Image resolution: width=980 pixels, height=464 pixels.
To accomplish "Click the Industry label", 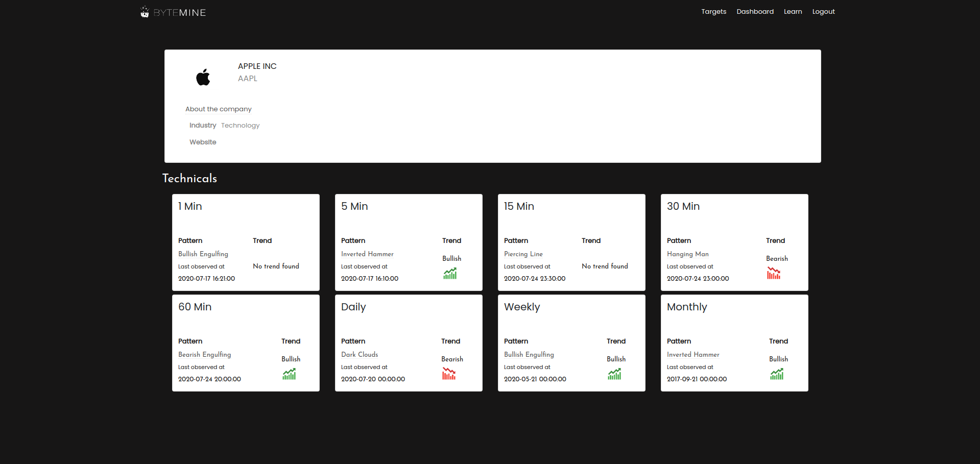I will coord(203,126).
